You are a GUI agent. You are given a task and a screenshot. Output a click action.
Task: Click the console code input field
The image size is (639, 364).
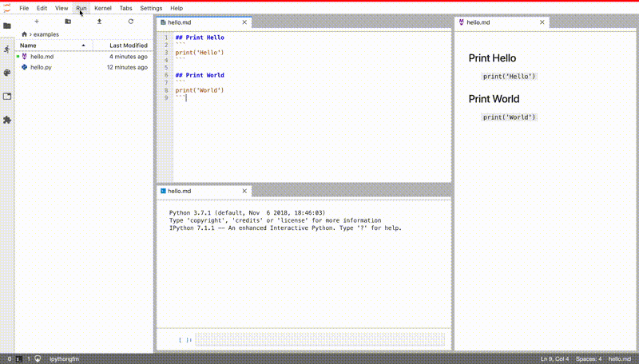[320, 339]
